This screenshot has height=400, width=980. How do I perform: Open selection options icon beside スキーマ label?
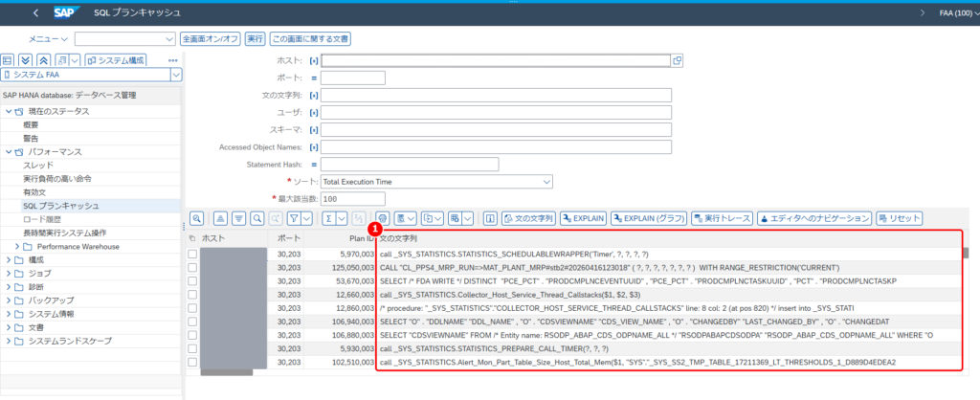(x=313, y=129)
